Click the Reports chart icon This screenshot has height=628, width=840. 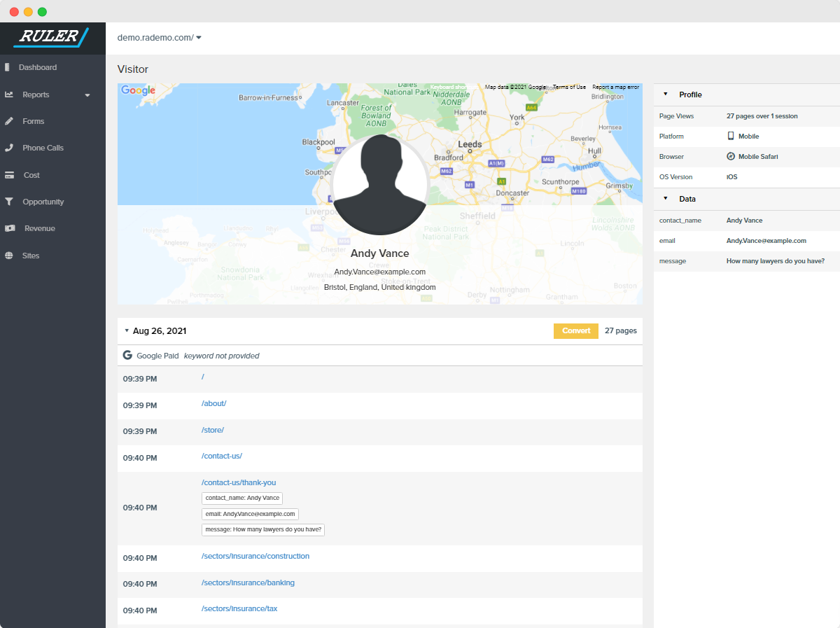coord(9,95)
